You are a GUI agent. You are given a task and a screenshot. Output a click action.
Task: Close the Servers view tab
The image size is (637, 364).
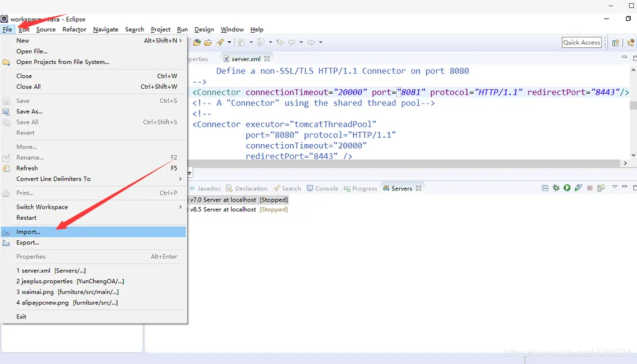coord(418,188)
